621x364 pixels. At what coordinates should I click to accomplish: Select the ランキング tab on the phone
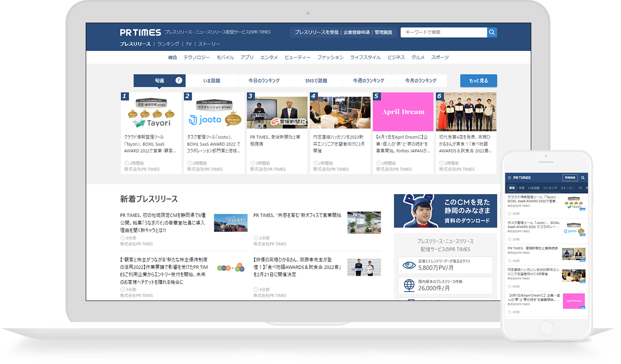(x=550, y=188)
